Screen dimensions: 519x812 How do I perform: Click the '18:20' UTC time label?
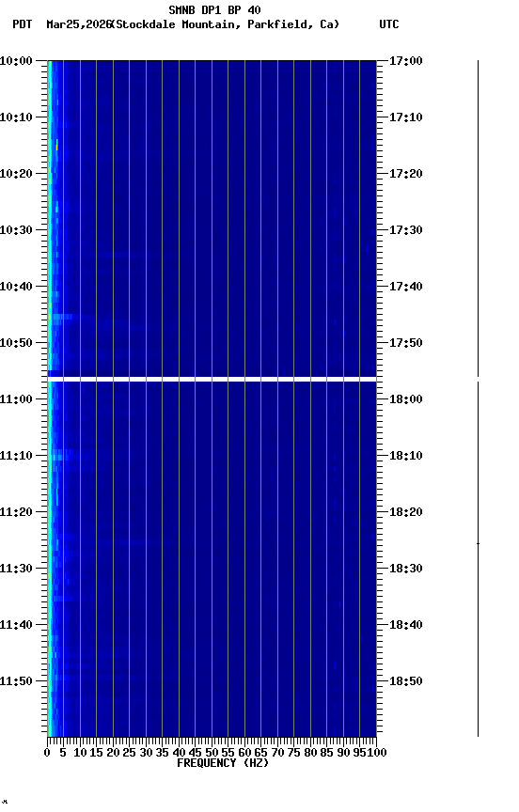tap(406, 512)
